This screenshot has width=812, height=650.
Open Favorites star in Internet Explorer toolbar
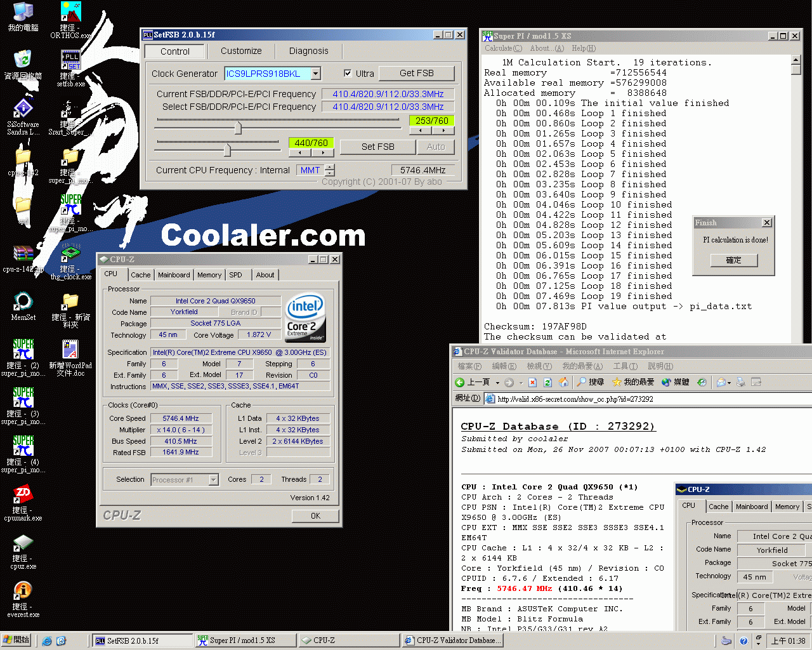633,382
